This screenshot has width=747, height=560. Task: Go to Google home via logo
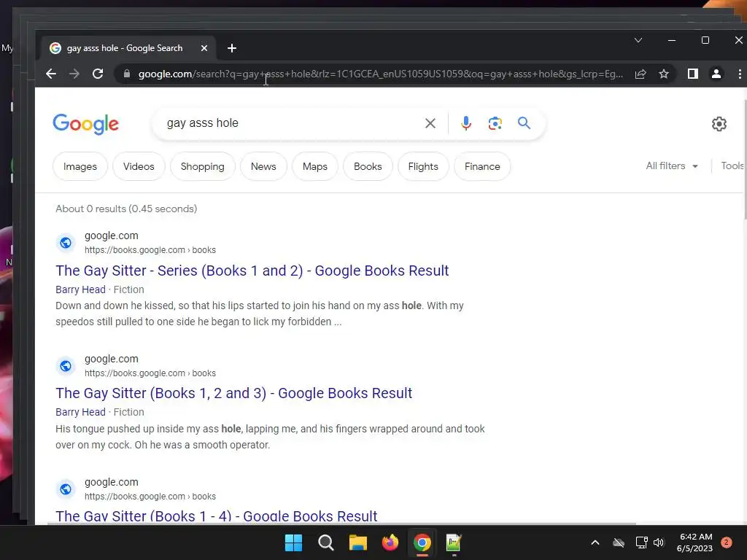pyautogui.click(x=86, y=124)
